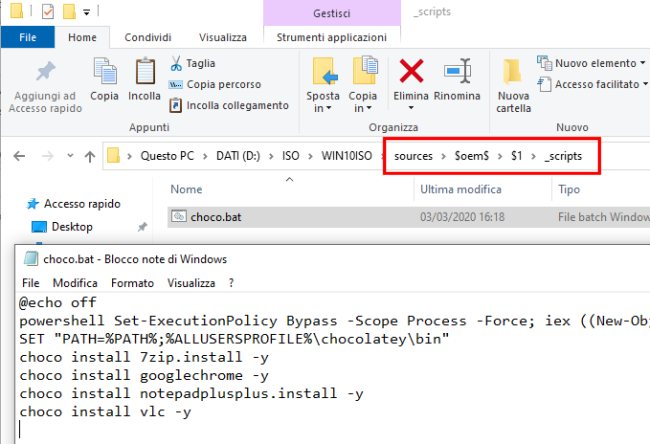Screen dimensions: 650x444
Task: Click the Taglia scissors icon
Action: click(x=176, y=63)
